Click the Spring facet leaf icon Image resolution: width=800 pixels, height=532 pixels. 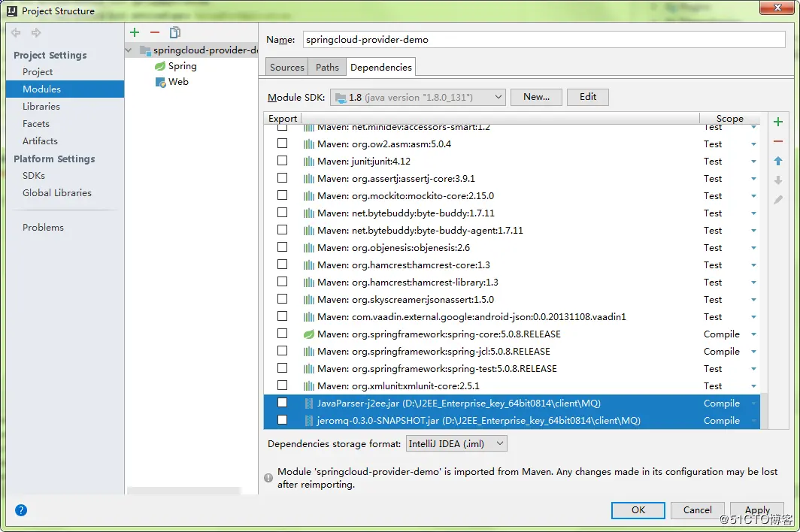tap(160, 66)
